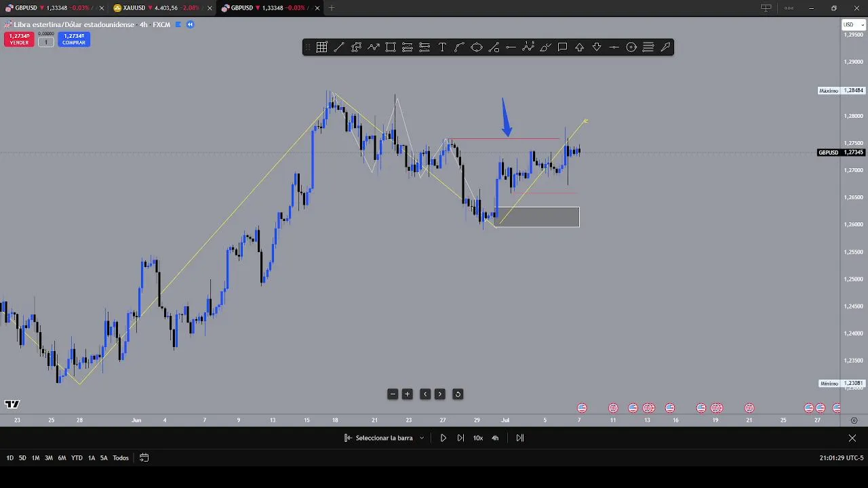This screenshot has width=868, height=488.
Task: Open a new tab with plus button
Action: click(x=332, y=8)
